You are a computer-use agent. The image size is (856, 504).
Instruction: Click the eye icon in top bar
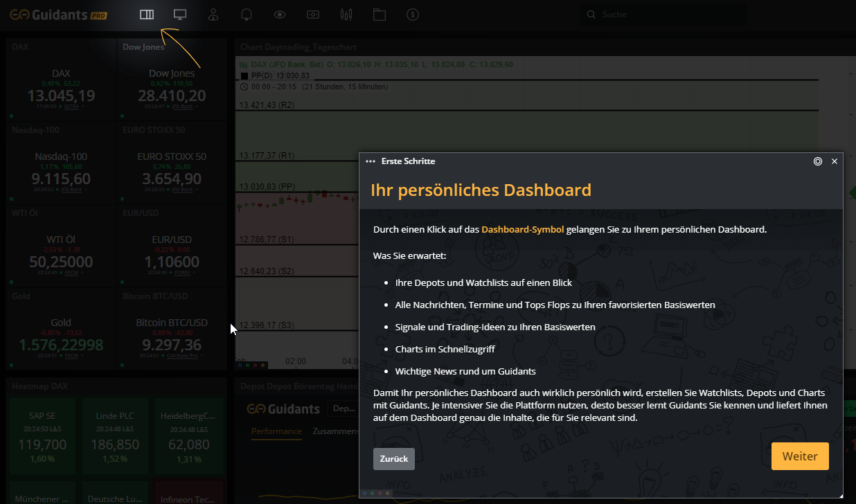[x=280, y=15]
